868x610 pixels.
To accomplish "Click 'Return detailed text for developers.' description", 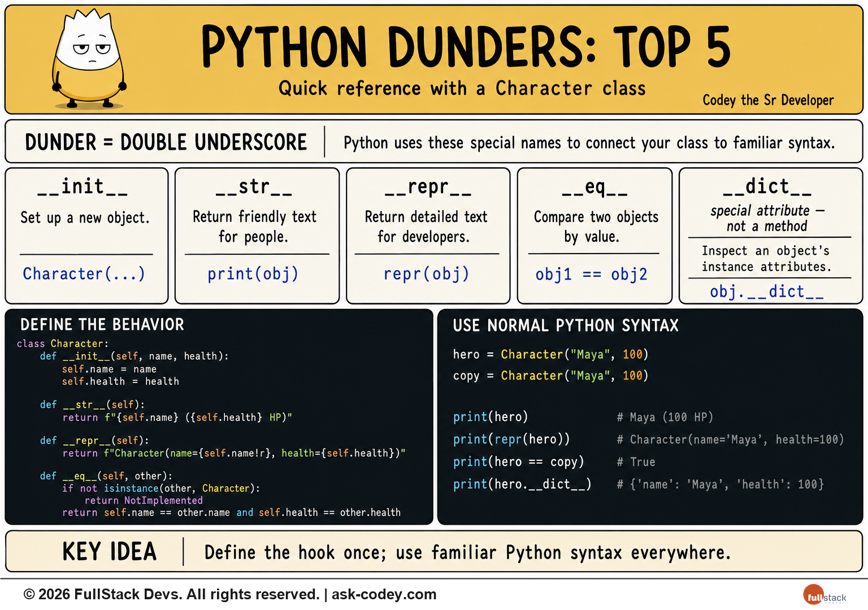I will coord(426,226).
